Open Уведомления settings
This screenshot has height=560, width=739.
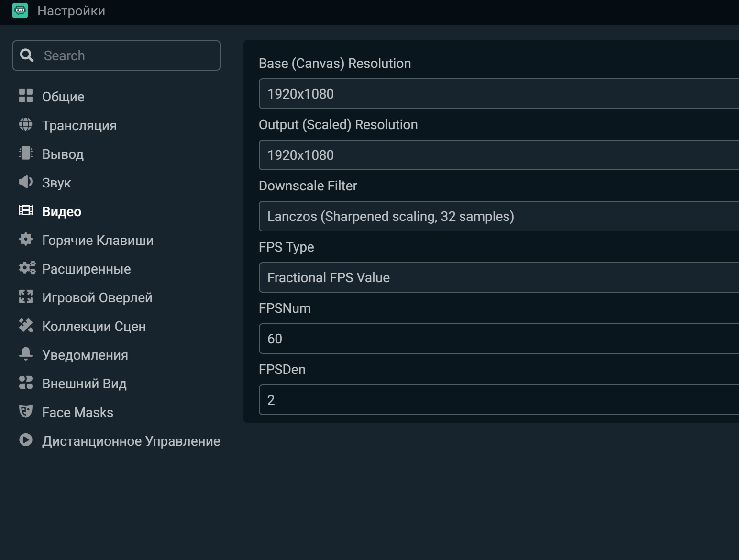tap(85, 355)
